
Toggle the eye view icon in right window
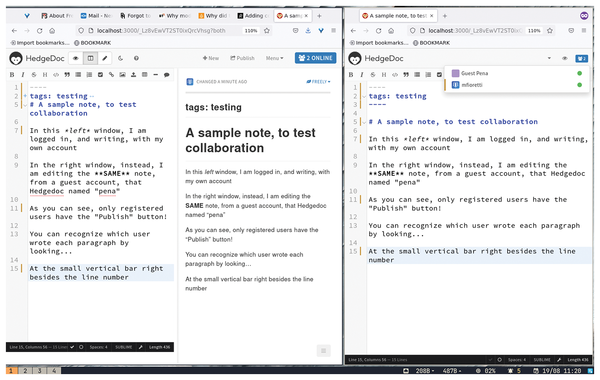[565, 58]
